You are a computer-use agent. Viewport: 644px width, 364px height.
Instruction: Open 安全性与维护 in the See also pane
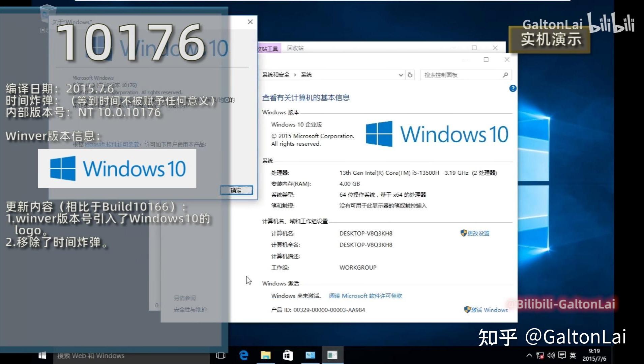coord(190,310)
